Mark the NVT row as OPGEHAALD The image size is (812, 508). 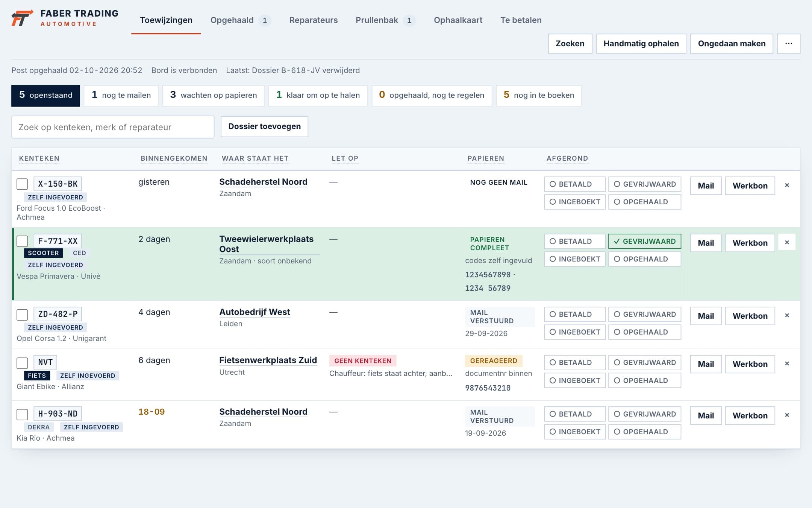pos(644,380)
